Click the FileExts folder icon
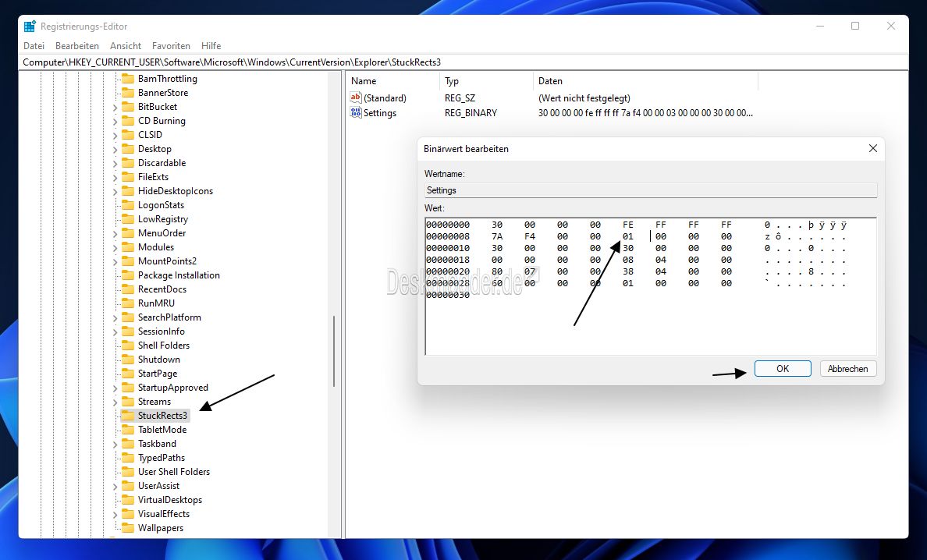The image size is (927, 560). pos(128,177)
